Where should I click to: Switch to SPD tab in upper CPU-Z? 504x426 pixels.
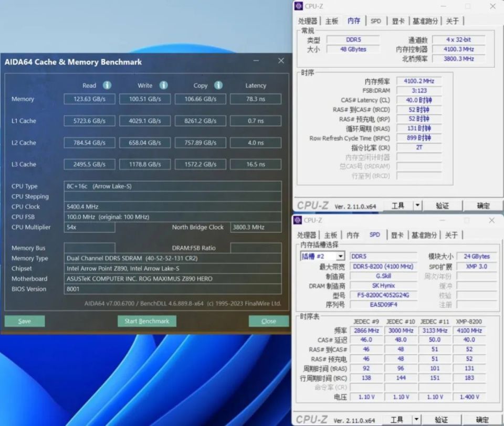376,21
